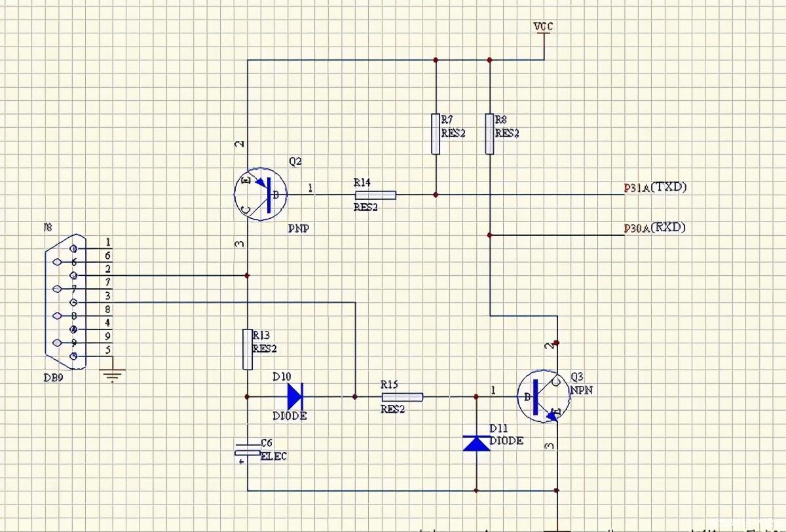Click the ELEC label of capacitor C6
This screenshot has height=532, width=786.
click(274, 457)
